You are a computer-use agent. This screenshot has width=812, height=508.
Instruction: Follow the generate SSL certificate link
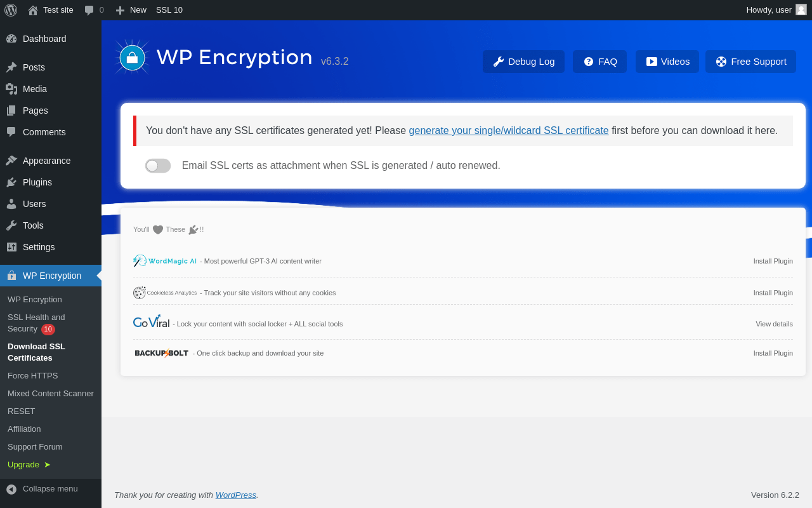508,131
